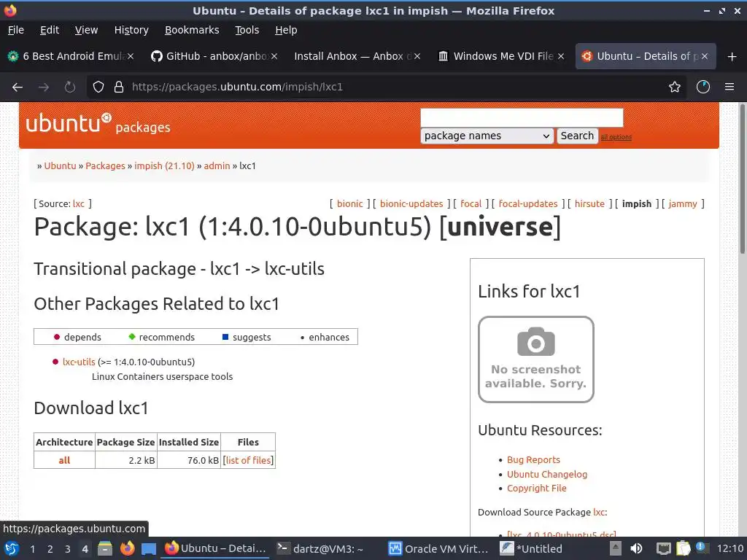This screenshot has height=560, width=747.
Task: Open the all options link
Action: 616,137
